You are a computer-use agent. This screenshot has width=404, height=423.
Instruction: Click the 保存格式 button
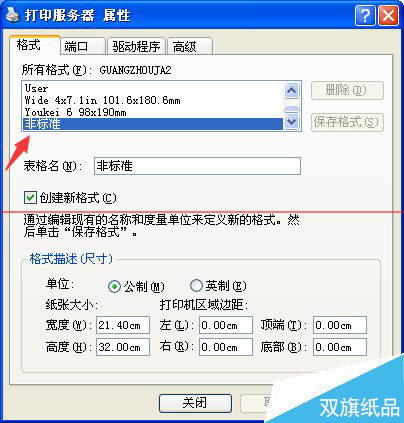[347, 122]
